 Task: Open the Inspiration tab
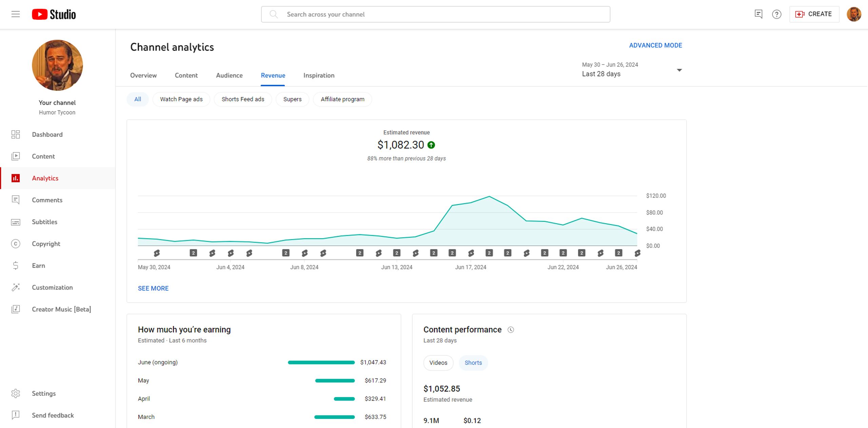[x=319, y=75]
